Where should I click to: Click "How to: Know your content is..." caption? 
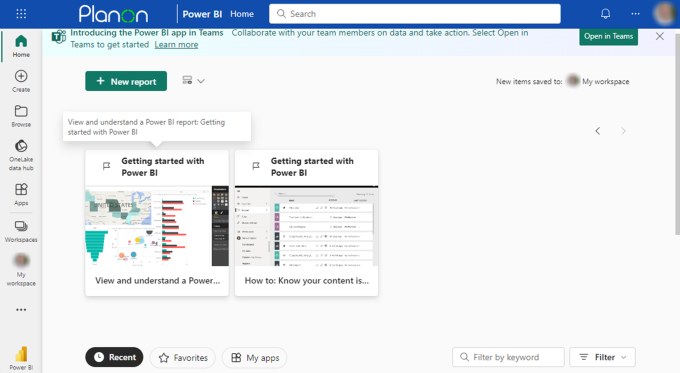307,281
